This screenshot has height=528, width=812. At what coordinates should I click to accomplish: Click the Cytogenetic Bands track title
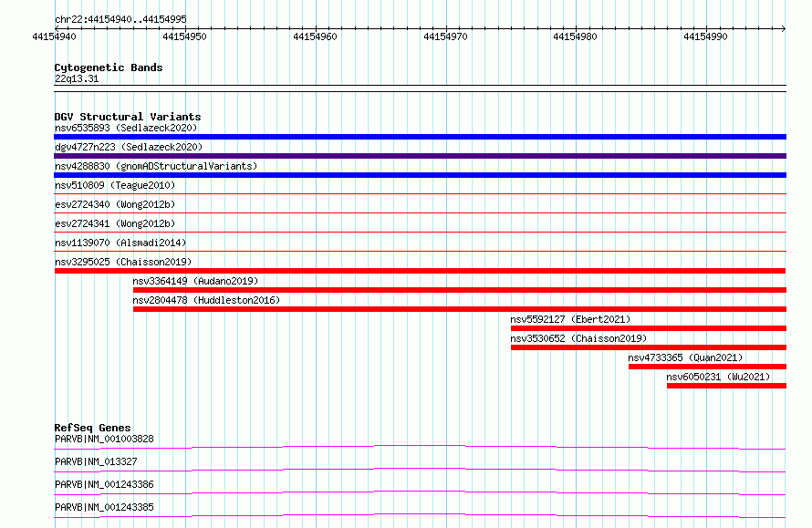[x=109, y=67]
